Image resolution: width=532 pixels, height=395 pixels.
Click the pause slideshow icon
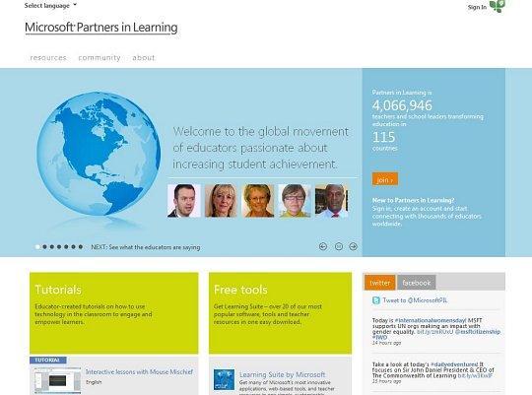[339, 246]
